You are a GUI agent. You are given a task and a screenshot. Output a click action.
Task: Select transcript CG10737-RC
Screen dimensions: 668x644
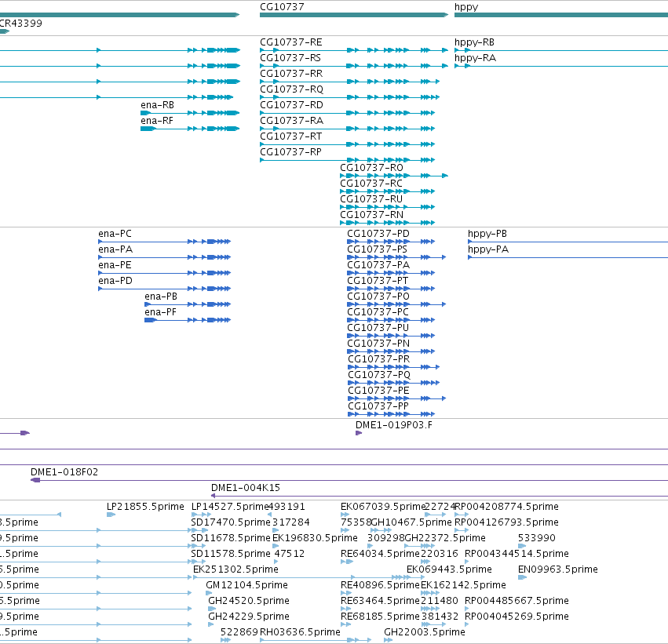point(371,184)
